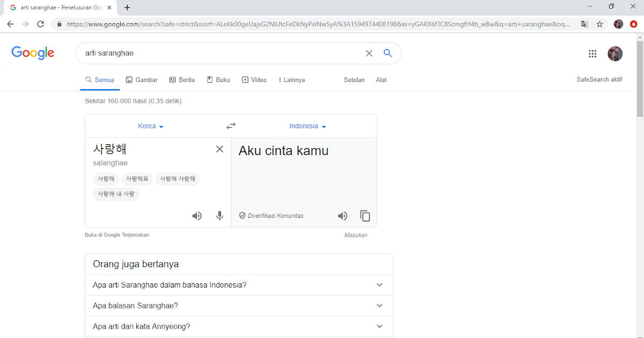Switch to the Video tab
Screen dimensions: 644x338
pos(254,80)
